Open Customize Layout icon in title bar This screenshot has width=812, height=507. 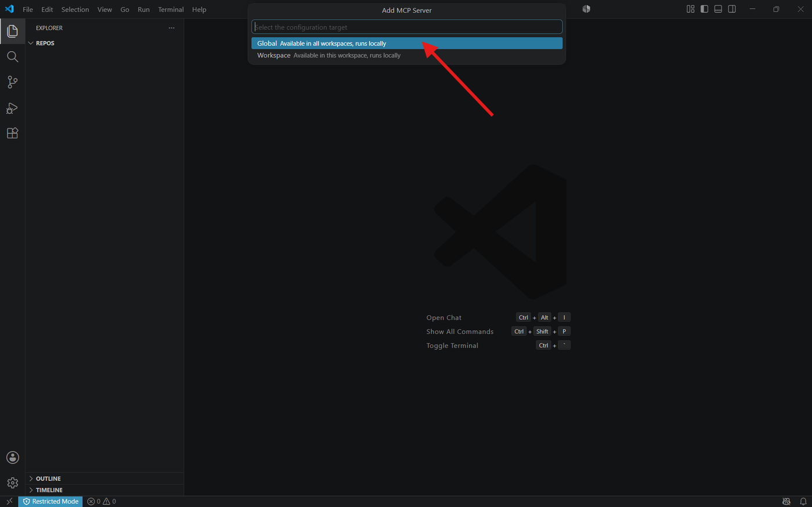[x=691, y=9]
